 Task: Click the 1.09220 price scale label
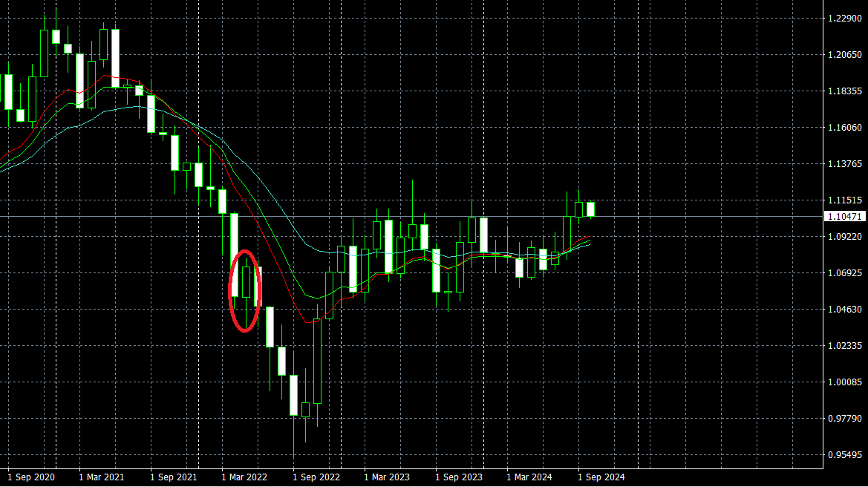pos(845,237)
